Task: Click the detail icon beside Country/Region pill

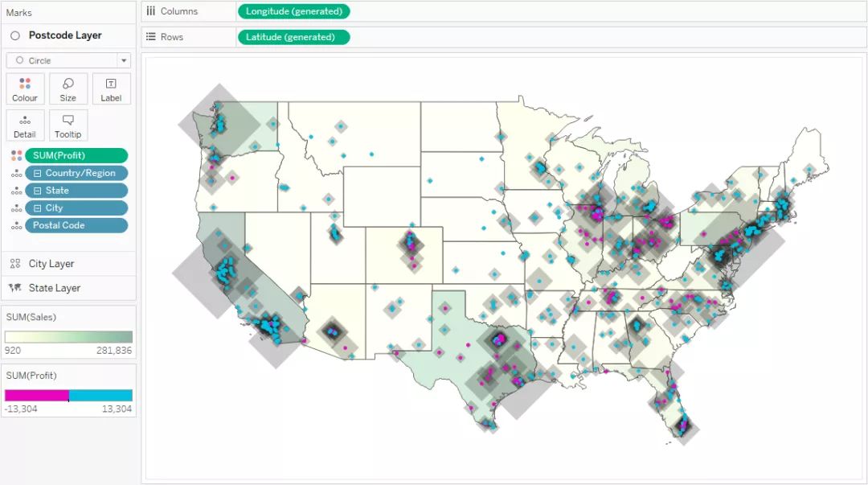Action: 17,174
